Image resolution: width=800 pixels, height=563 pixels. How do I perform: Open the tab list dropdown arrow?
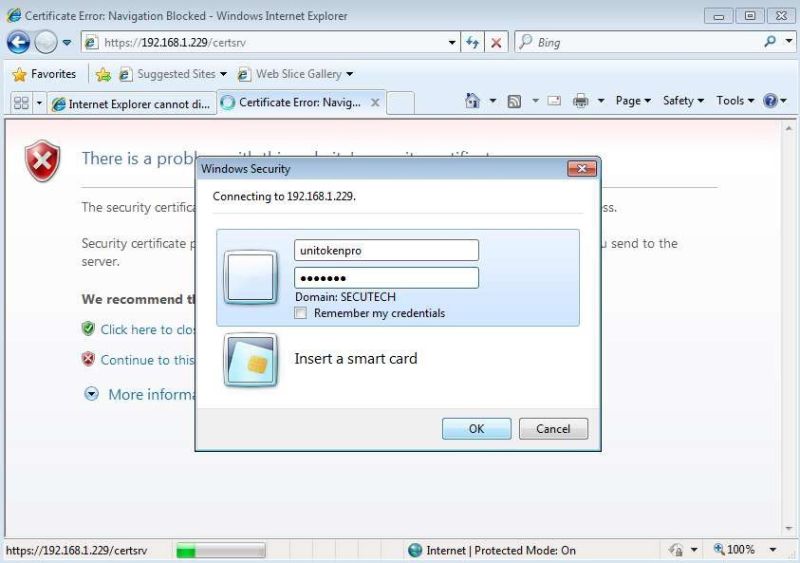39,103
